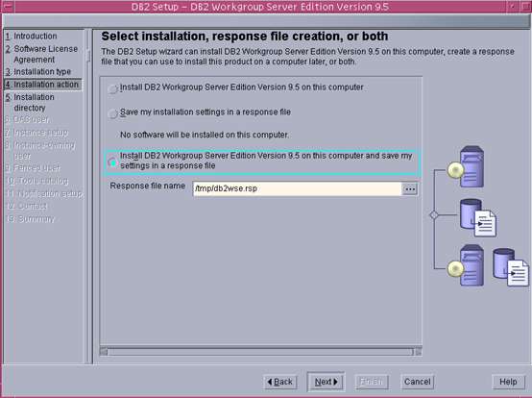Viewport: 532px width, 398px height.
Task: Open the Installation directory step
Action: 30,102
